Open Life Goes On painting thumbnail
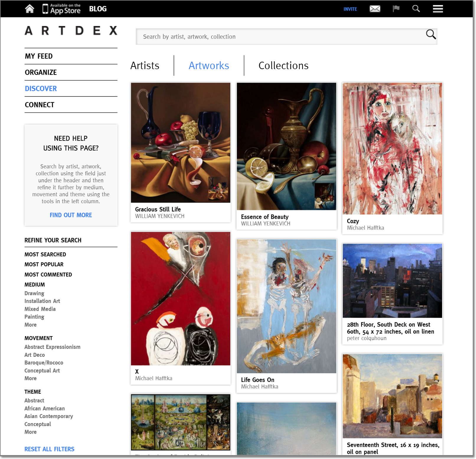 287,306
